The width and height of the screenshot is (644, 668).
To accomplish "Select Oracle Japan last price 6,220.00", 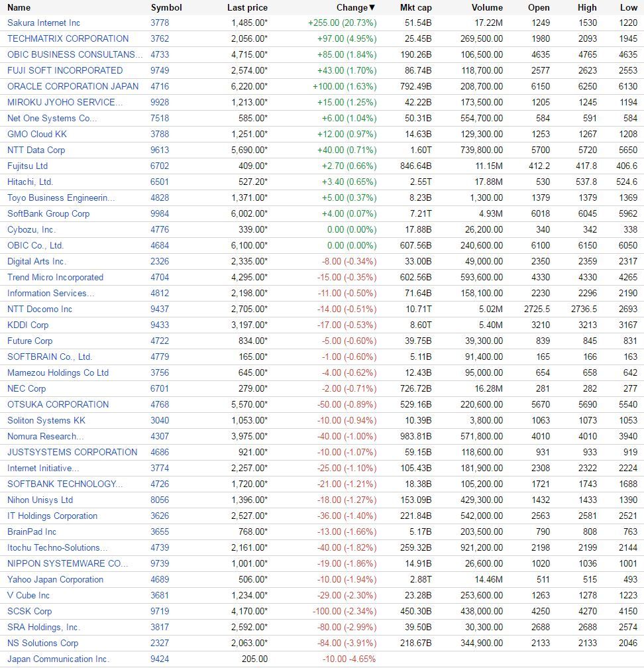I will 250,86.
